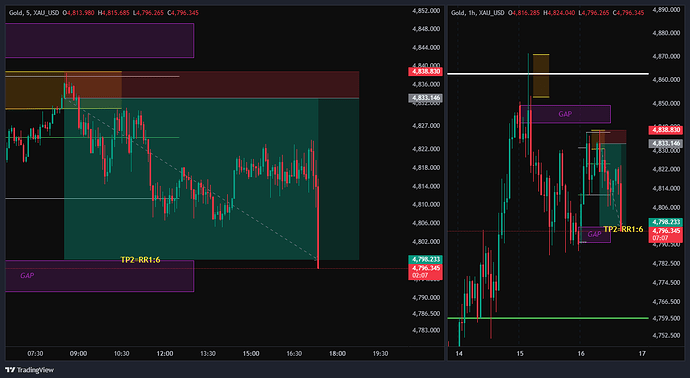Screen dimensions: 690x378
Task: Click the 18:00 time axis label
Action: pyautogui.click(x=337, y=353)
